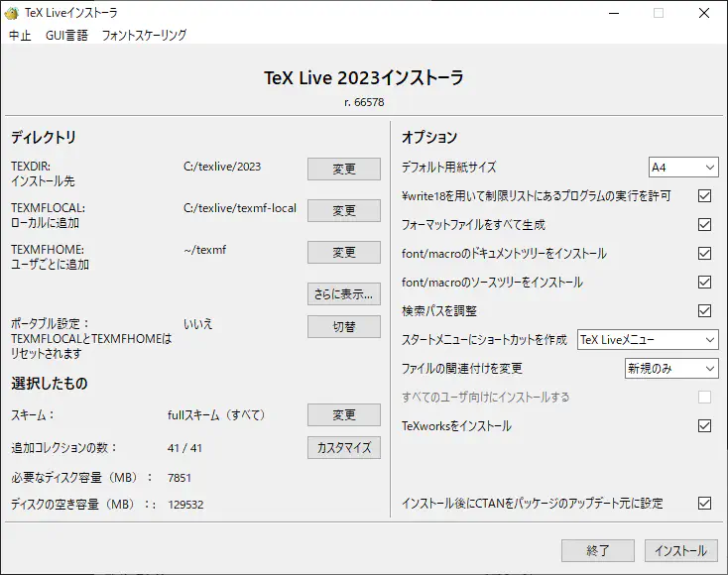
Task: Minimize the TeX Live installer window
Action: (614, 13)
